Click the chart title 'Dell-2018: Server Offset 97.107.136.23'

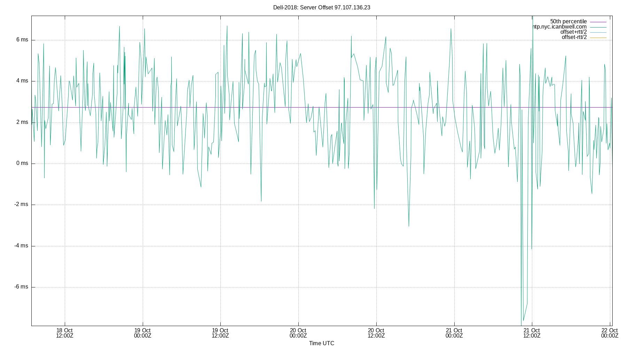point(322,7)
